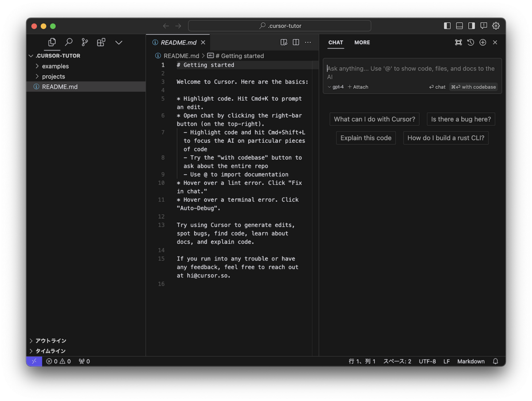
Task: Click the 'Ask anything...' chat input
Action: pos(412,73)
